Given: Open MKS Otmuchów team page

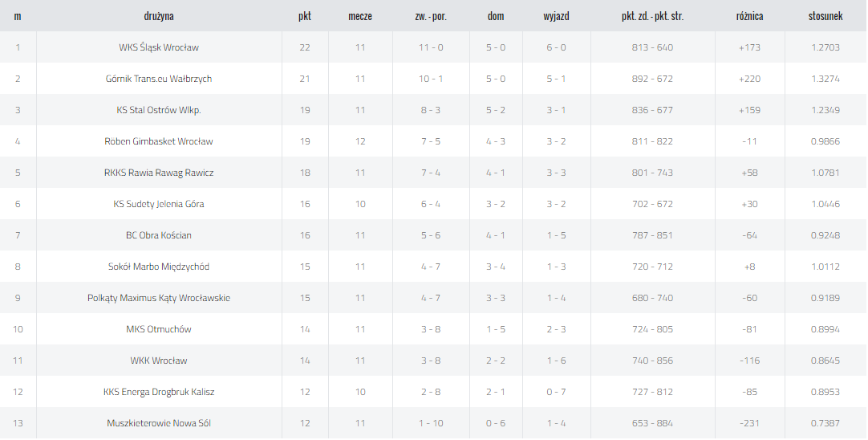Looking at the screenshot, I should point(159,329).
